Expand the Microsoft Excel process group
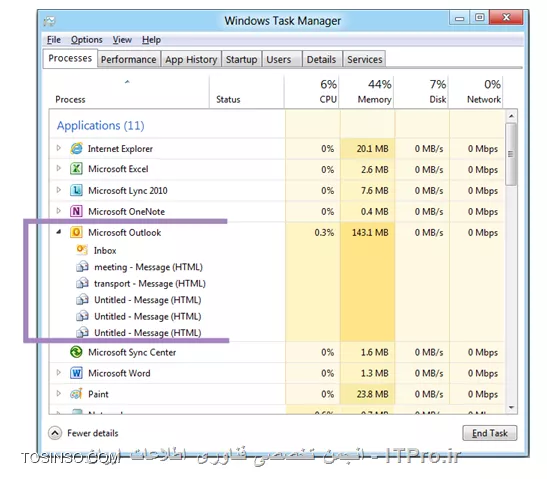This screenshot has width=547, height=479. (x=59, y=169)
